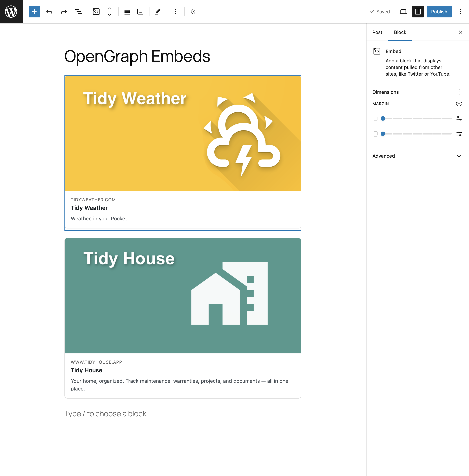Screen dimensions: 469x476
Task: Toggle the Settings sidebar panel
Action: click(x=418, y=12)
